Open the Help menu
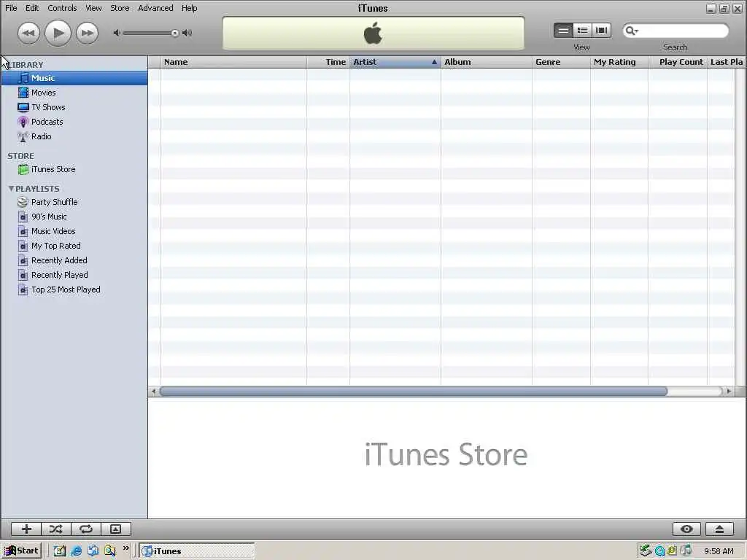 click(189, 8)
